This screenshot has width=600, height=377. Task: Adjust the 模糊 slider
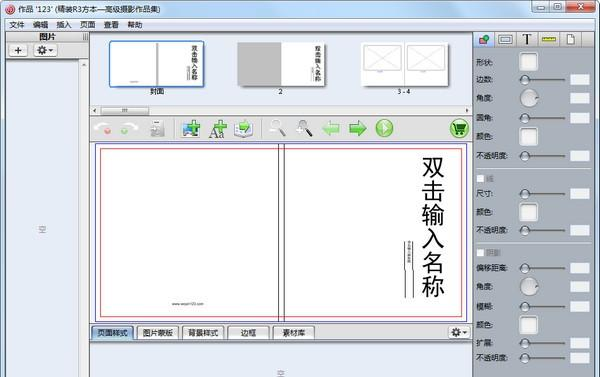[542, 306]
